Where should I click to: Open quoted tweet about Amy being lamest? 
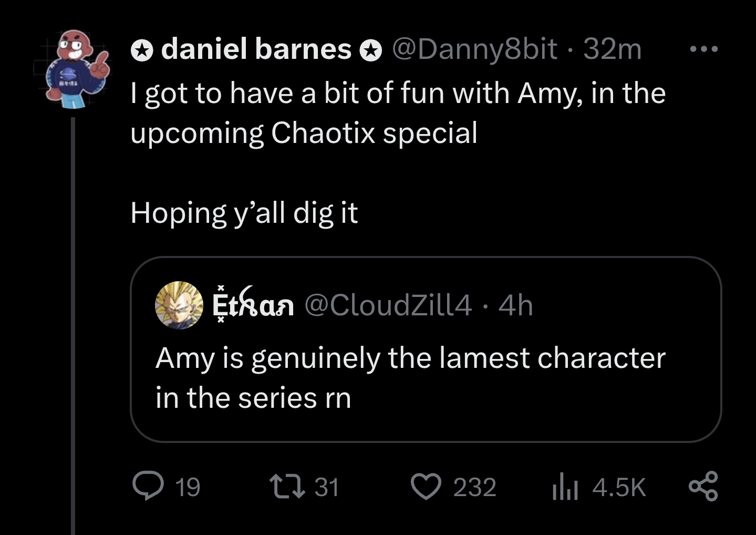point(410,377)
